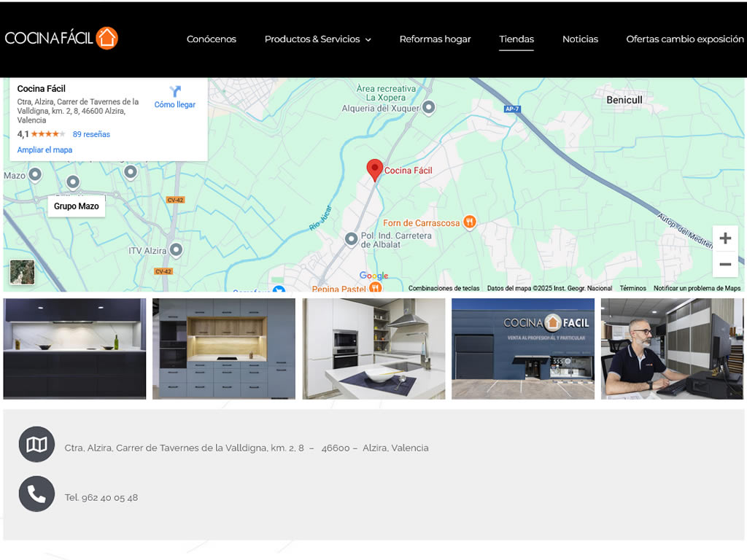Select the ITV Alzira map marker
Viewport: 747px width, 560px height.
click(x=176, y=250)
